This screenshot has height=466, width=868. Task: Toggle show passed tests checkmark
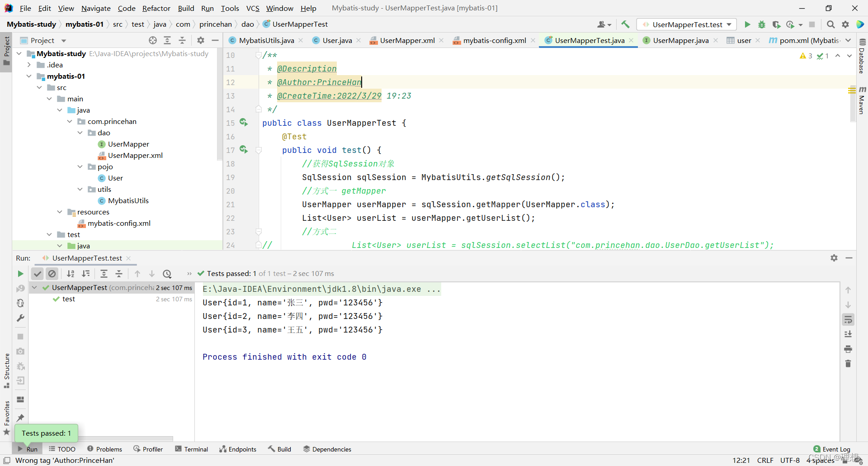pos(38,274)
